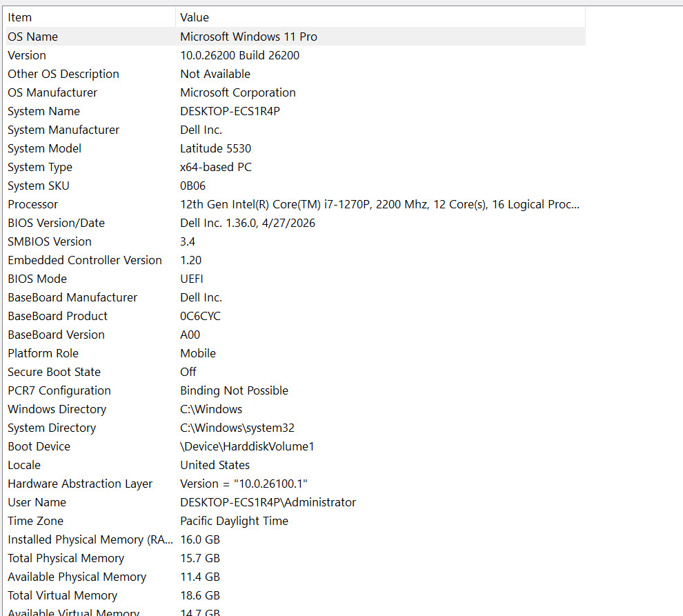Select the Time Zone label

35,521
